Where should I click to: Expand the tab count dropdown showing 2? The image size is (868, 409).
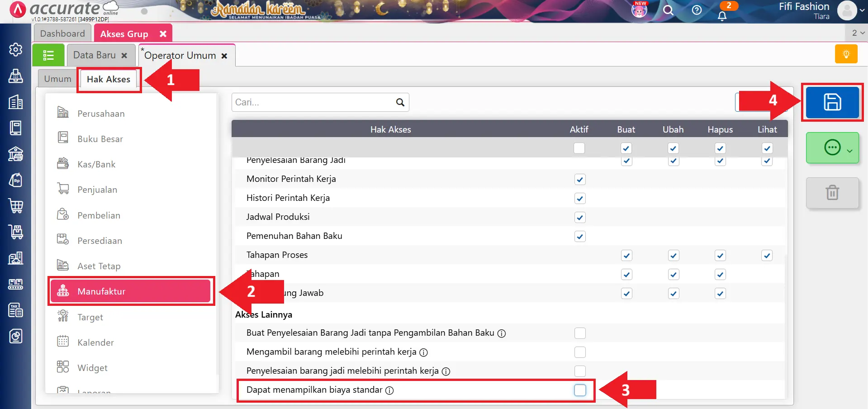pos(858,33)
